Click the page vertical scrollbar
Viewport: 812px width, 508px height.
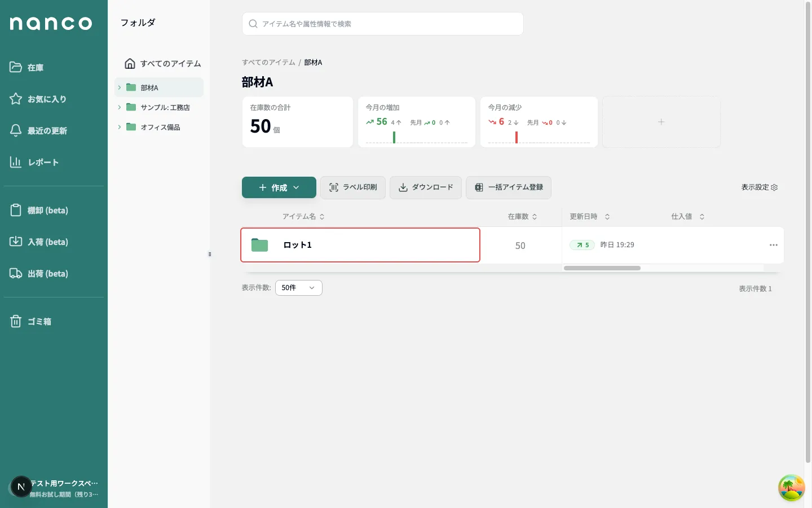pos(808,231)
